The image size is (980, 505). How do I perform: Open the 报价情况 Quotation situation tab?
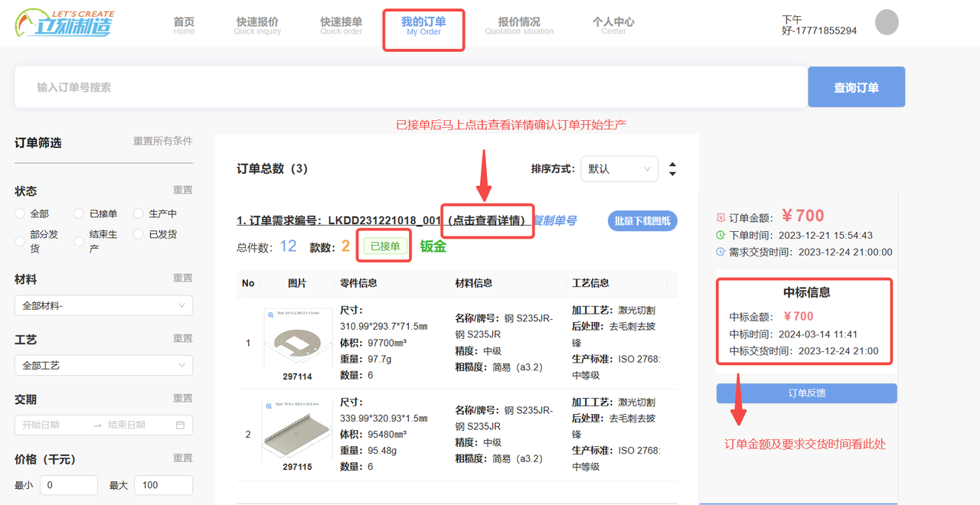[x=519, y=26]
